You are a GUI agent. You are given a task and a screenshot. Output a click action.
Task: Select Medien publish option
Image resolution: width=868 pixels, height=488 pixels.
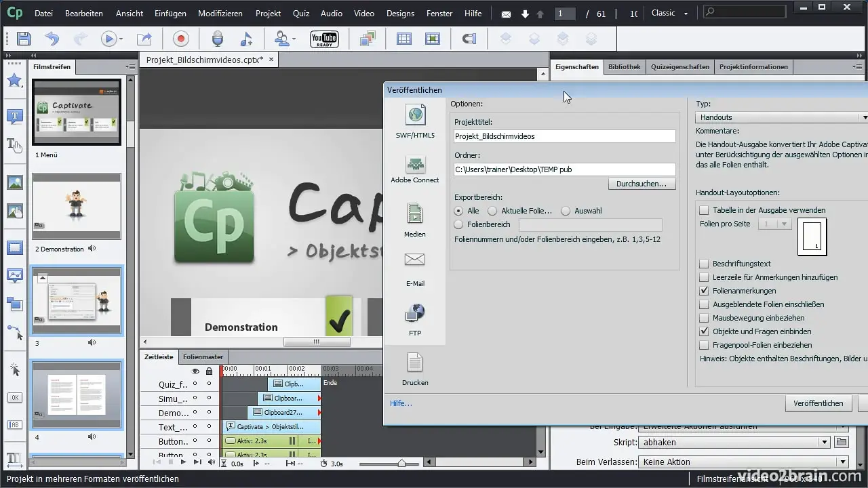click(415, 220)
